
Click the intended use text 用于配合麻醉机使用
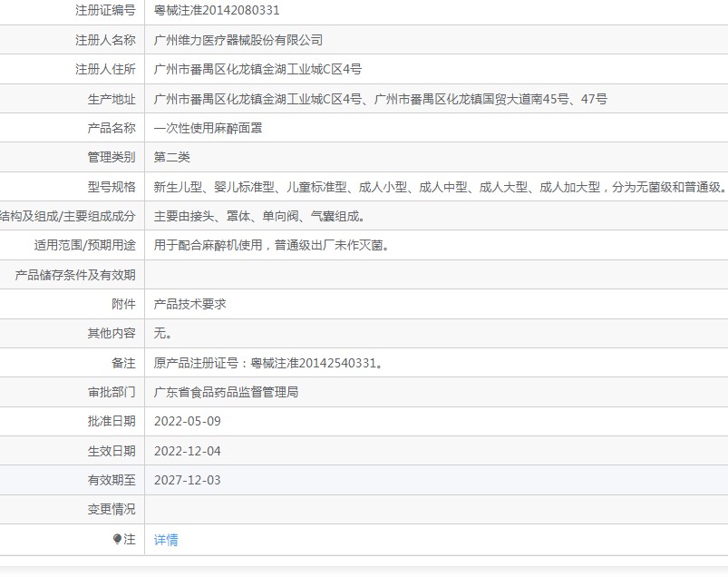click(208, 245)
